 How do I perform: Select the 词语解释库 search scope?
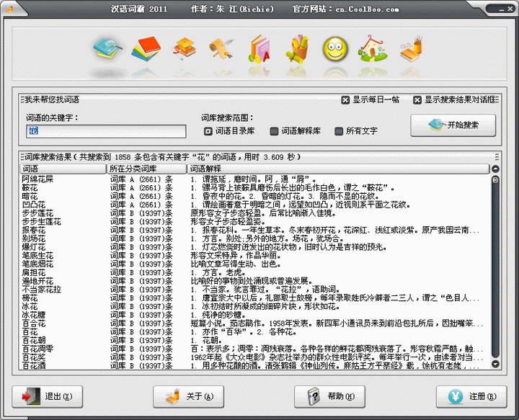tap(296, 131)
